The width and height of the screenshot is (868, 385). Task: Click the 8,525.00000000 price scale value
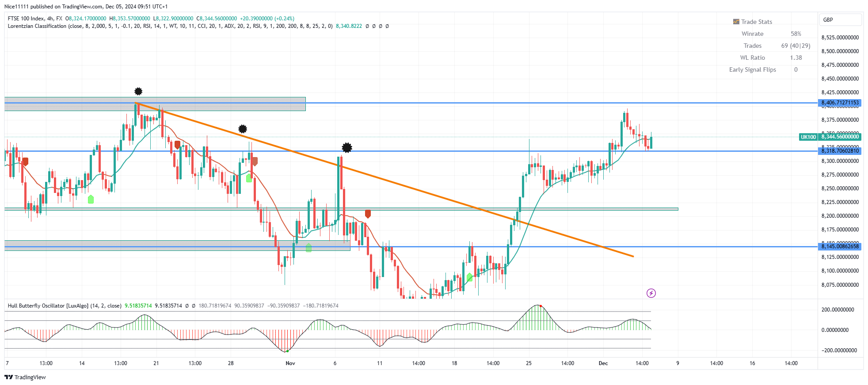(x=840, y=38)
